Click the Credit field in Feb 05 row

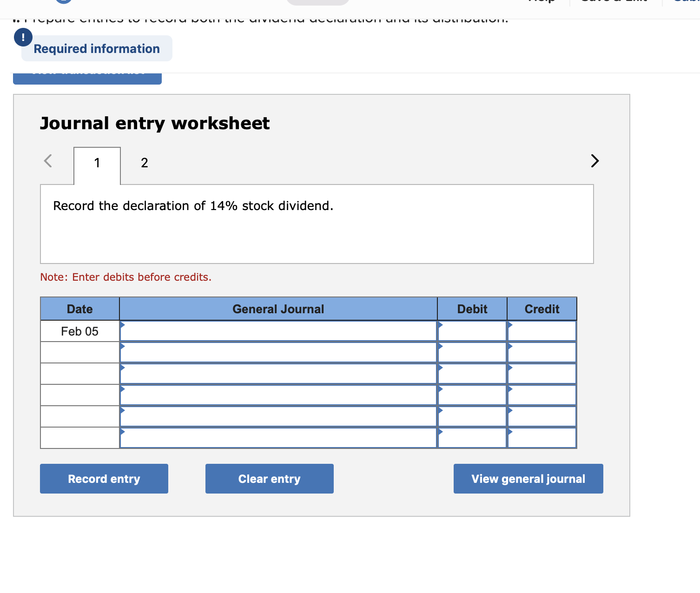click(x=542, y=331)
